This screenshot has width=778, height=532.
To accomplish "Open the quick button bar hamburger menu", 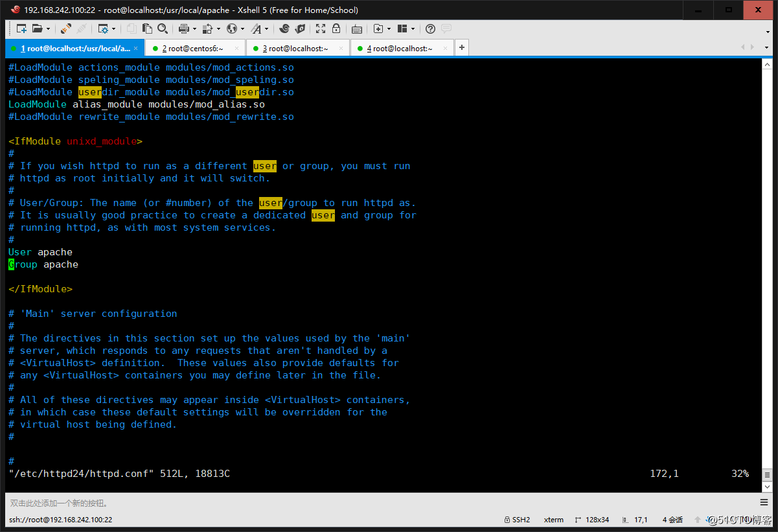I will pyautogui.click(x=764, y=503).
